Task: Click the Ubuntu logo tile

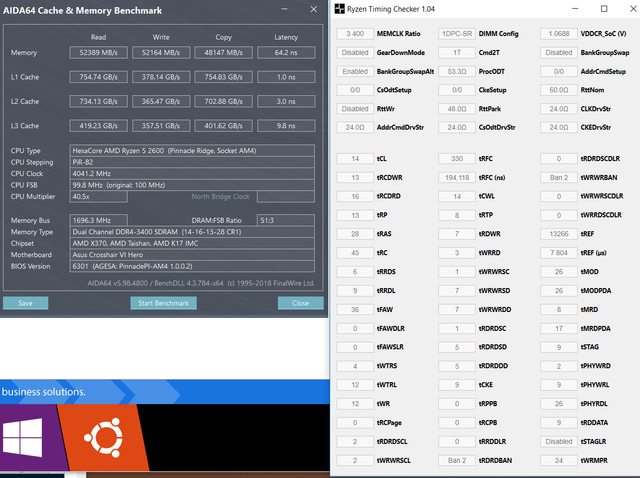Action: point(103,438)
